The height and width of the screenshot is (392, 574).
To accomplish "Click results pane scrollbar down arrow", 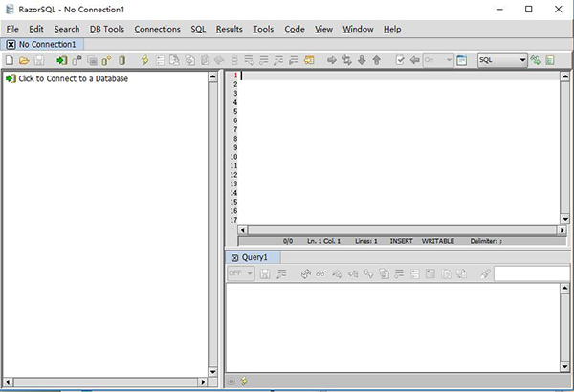I will click(564, 367).
